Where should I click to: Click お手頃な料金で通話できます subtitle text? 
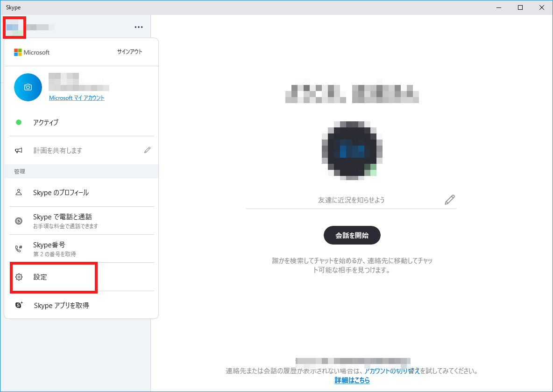(65, 226)
